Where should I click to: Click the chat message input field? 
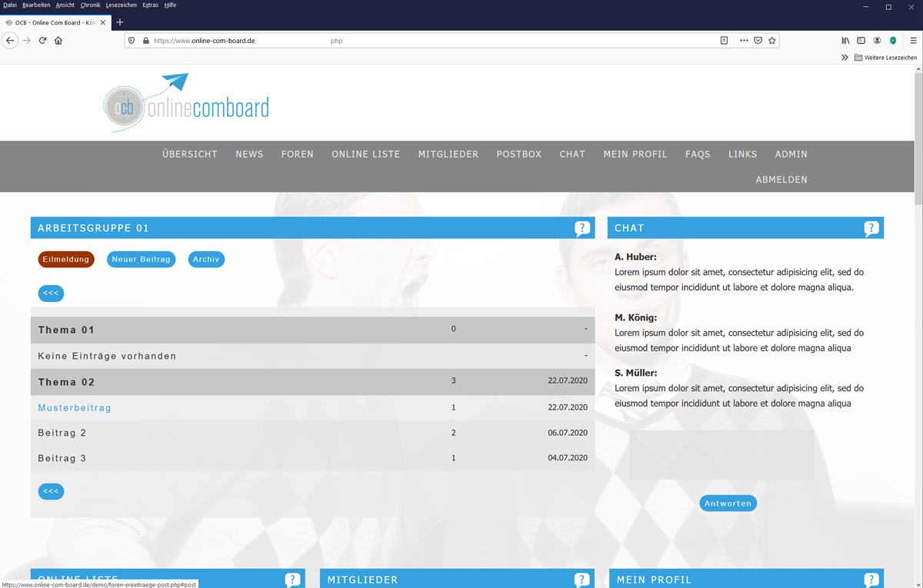point(721,455)
